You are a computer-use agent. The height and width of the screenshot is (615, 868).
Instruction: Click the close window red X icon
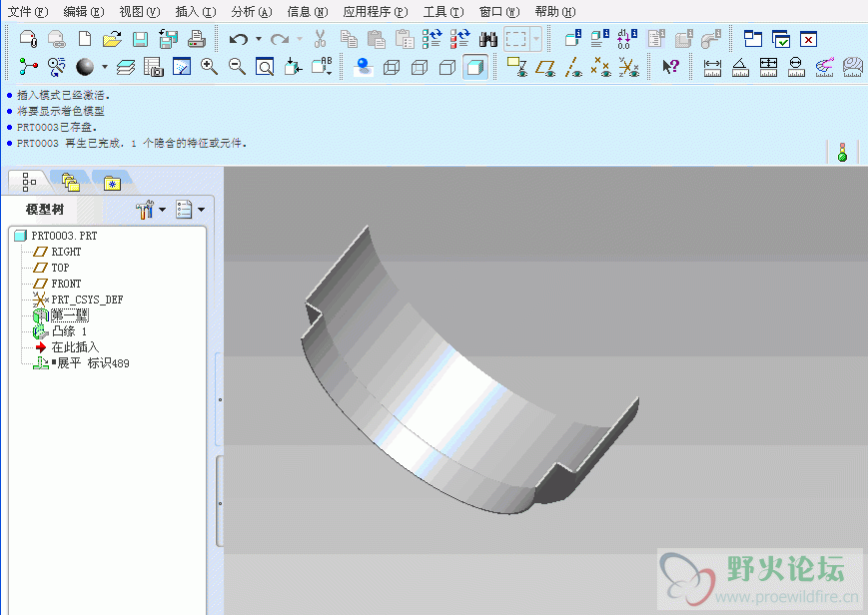tap(809, 39)
